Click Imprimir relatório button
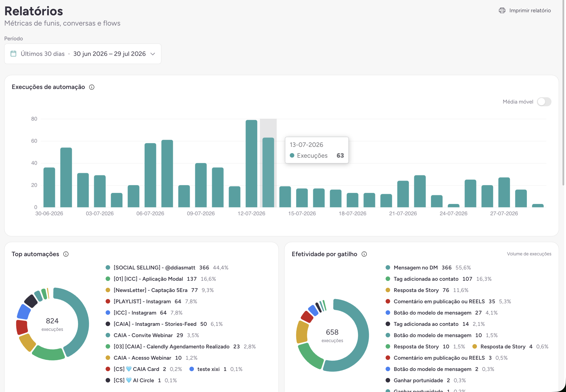 (x=525, y=11)
